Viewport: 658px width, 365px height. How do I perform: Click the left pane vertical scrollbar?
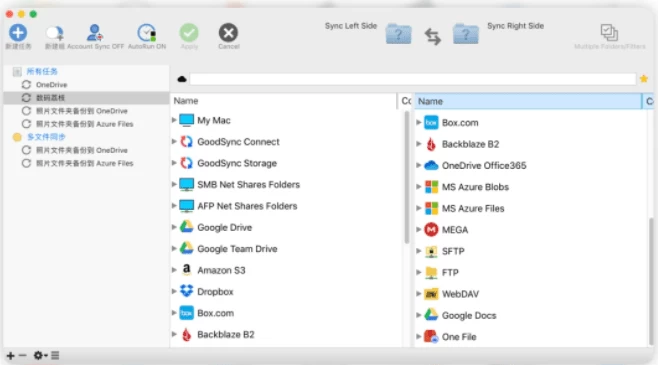pos(406,178)
